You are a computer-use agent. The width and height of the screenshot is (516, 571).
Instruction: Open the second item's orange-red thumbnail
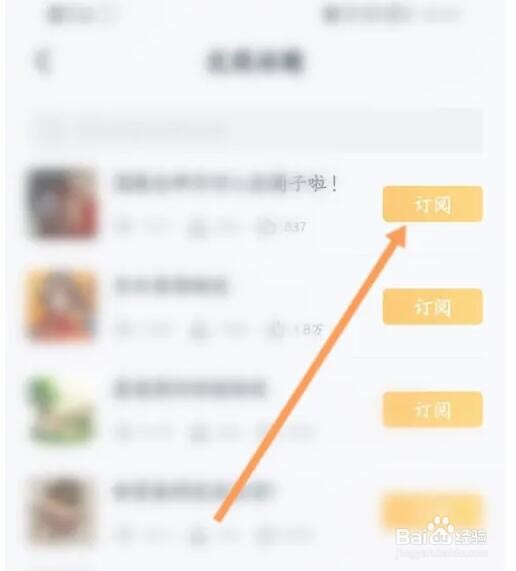63,306
